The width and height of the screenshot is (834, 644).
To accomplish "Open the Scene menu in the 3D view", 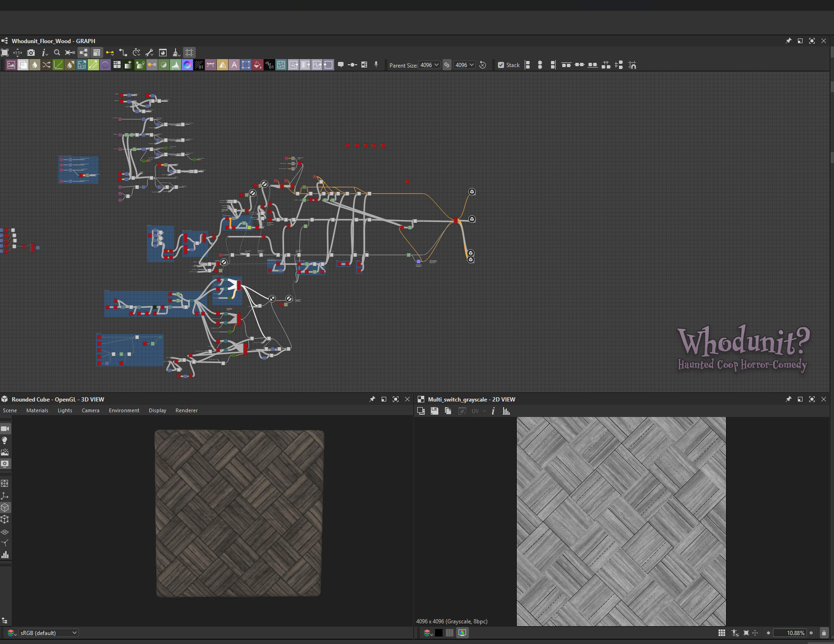I will pos(10,410).
